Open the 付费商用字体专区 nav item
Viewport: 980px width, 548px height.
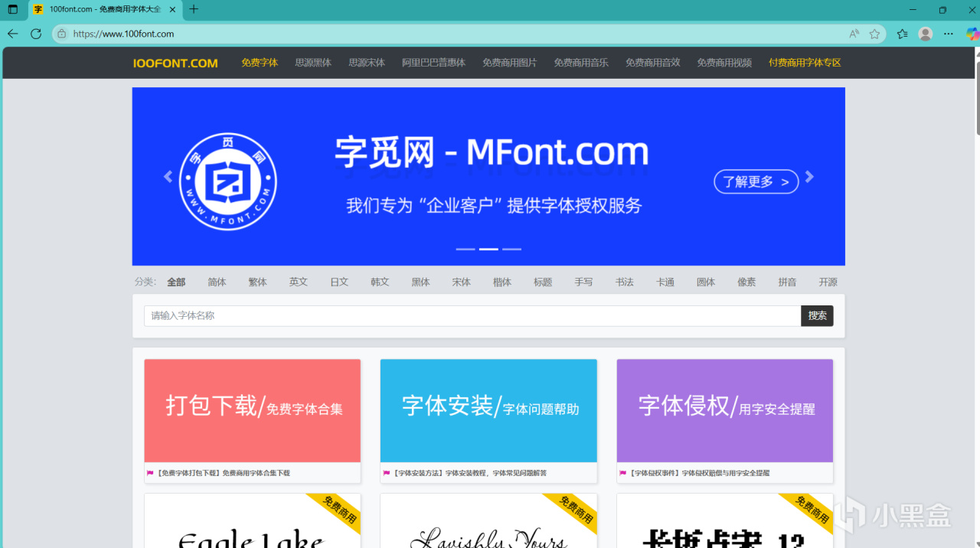tap(805, 63)
